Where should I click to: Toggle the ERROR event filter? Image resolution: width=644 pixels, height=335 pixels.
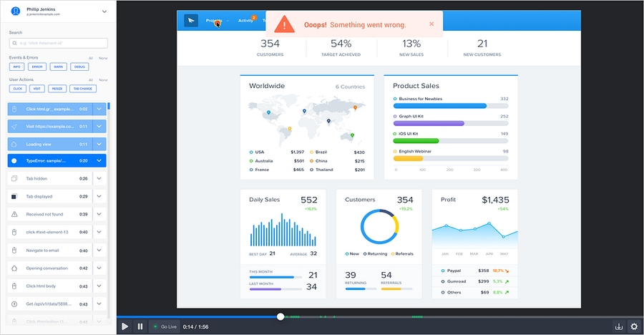tap(37, 67)
